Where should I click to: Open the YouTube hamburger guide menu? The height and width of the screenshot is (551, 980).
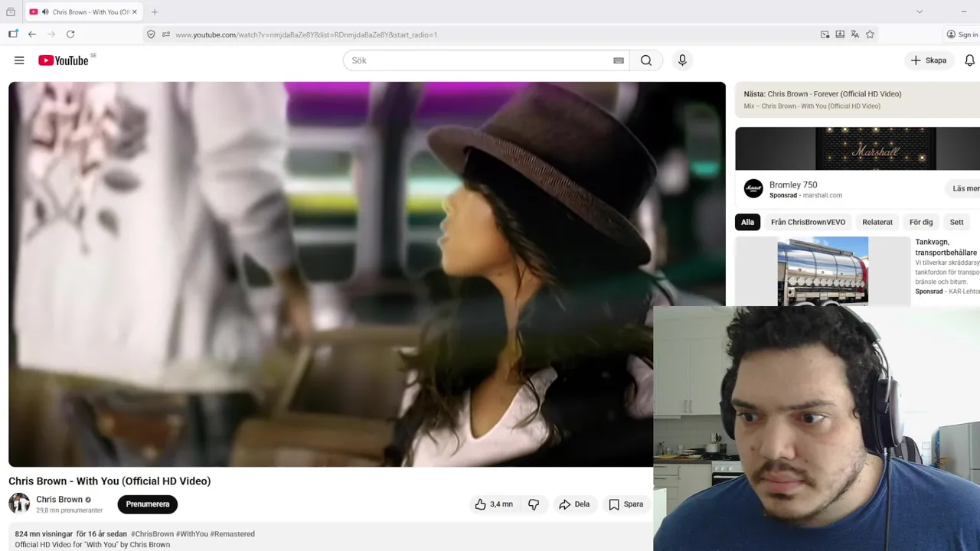tap(19, 60)
